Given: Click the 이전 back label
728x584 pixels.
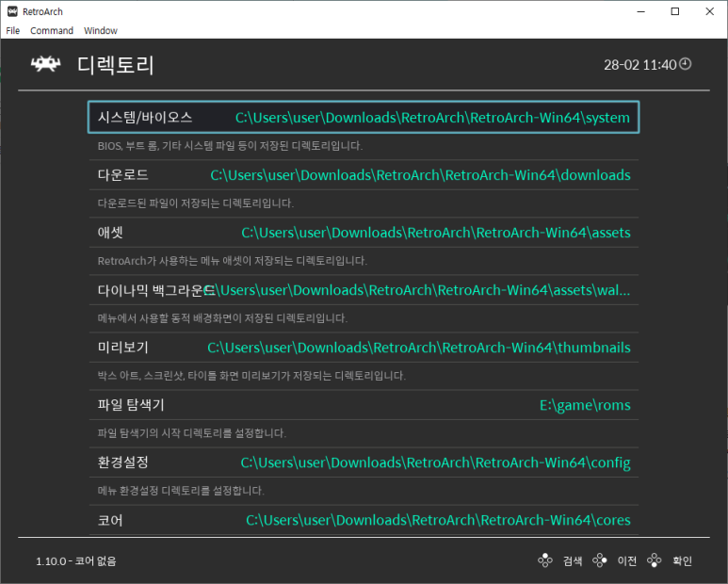Looking at the screenshot, I should (627, 560).
